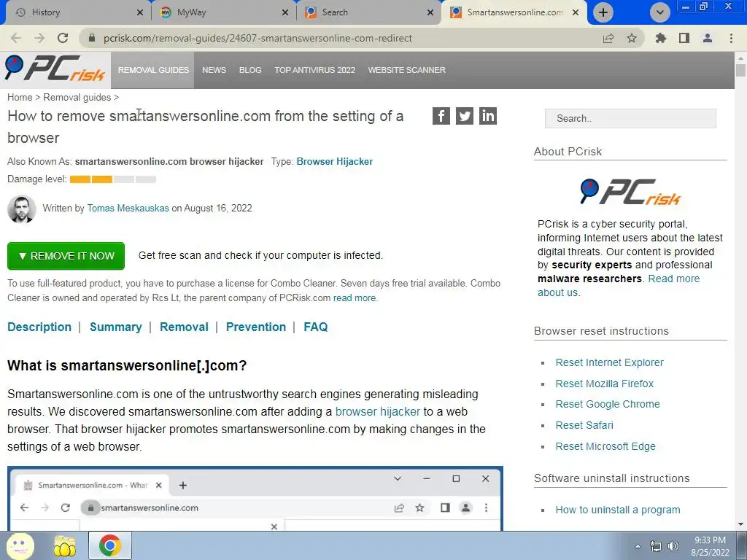747x560 pixels.
Task: Click the author avatar photo
Action: [21, 209]
